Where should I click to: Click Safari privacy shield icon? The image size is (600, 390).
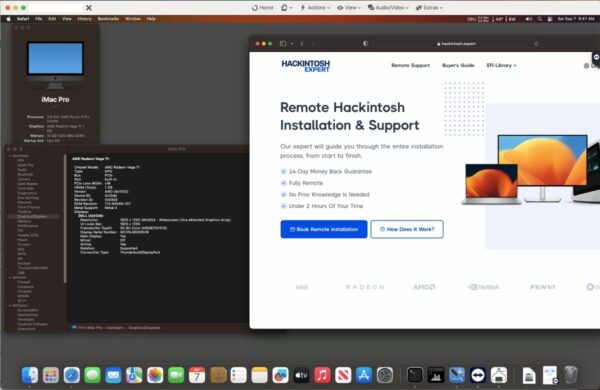point(365,44)
